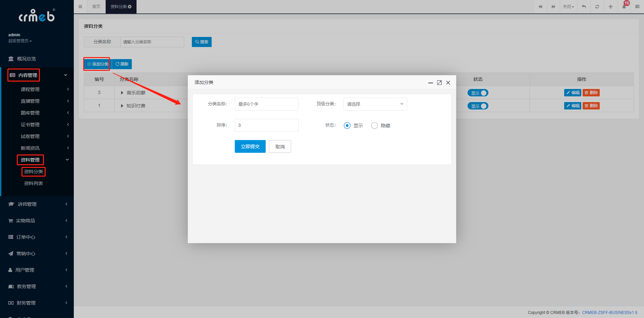This screenshot has height=318, width=644.
Task: Click the 分类名称 input in the dialog
Action: click(266, 104)
